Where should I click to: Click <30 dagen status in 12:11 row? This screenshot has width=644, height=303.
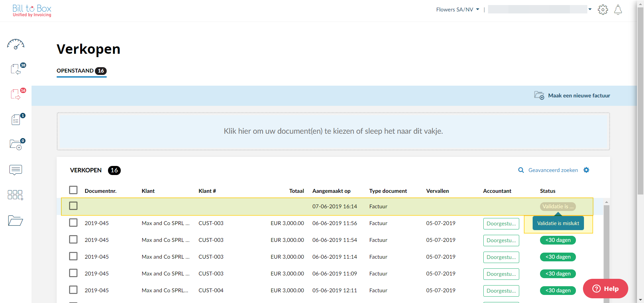pos(558,291)
